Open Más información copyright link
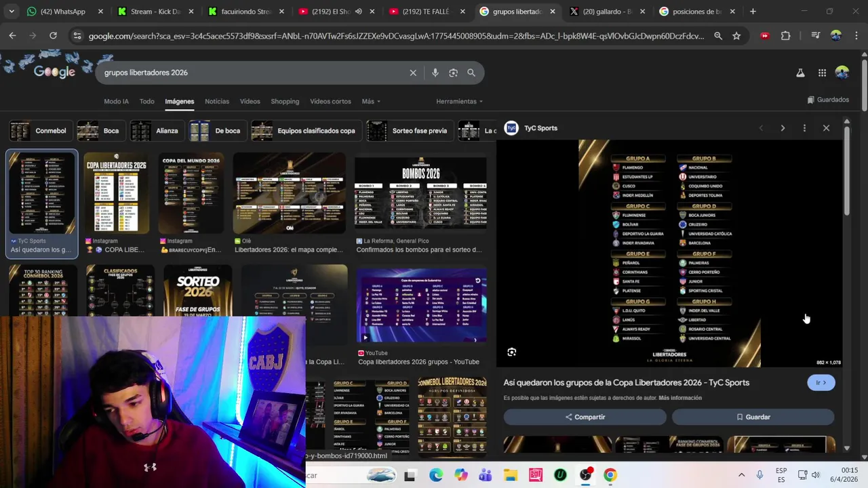Image resolution: width=868 pixels, height=488 pixels. point(680,398)
